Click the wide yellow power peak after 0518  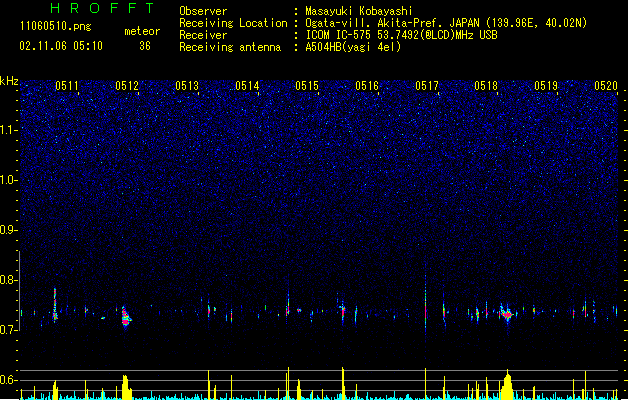pos(507,386)
